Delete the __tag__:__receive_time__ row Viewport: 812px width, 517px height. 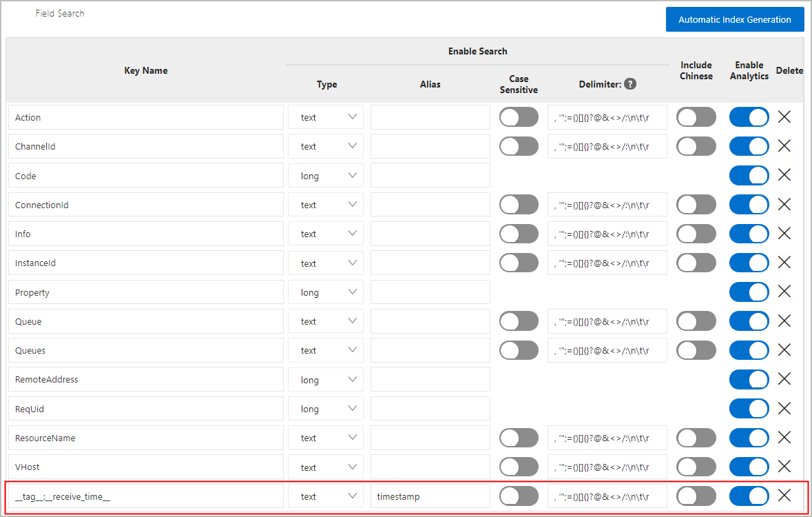(784, 496)
